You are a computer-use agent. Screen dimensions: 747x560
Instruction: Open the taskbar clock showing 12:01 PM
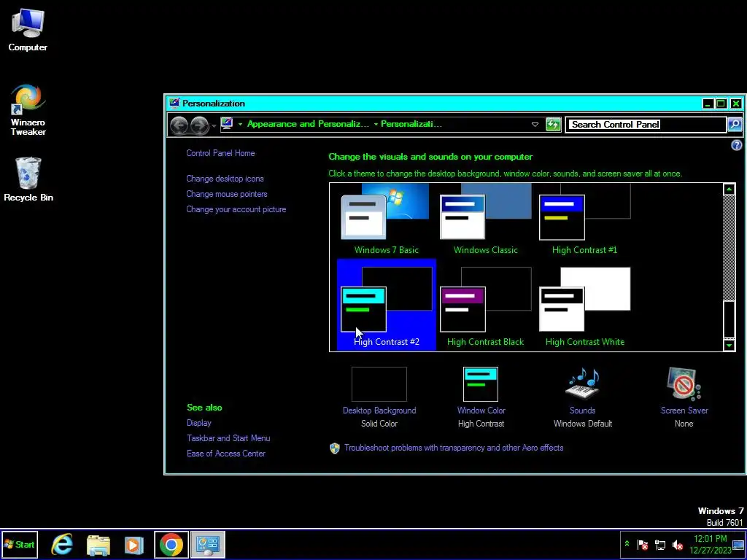point(710,544)
